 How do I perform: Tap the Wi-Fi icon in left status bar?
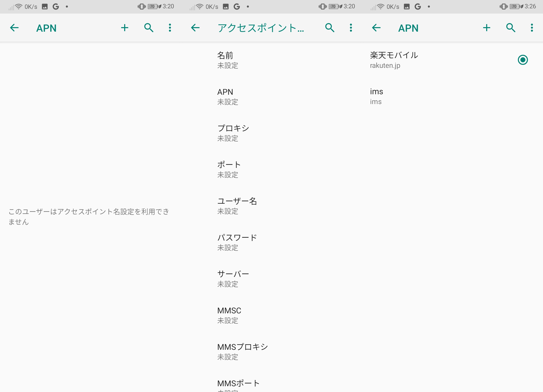(19, 7)
